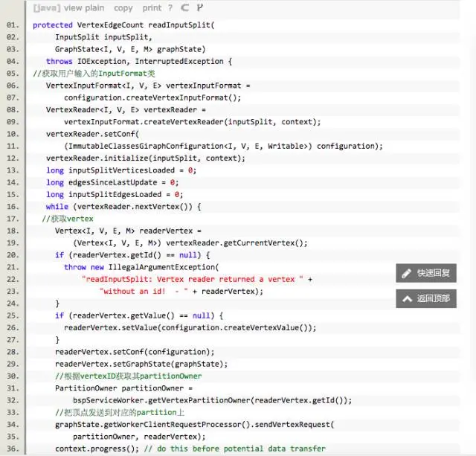Click the comment '//获取vertex' on line 17
The image size is (476, 456).
coord(68,219)
